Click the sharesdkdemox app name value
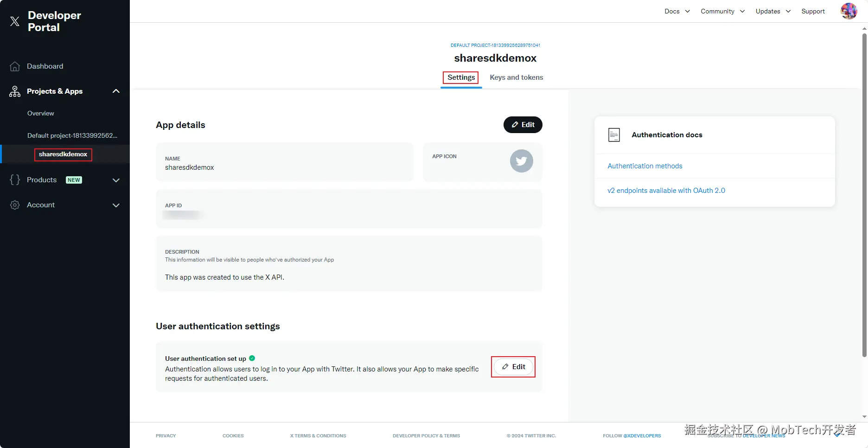 190,167
